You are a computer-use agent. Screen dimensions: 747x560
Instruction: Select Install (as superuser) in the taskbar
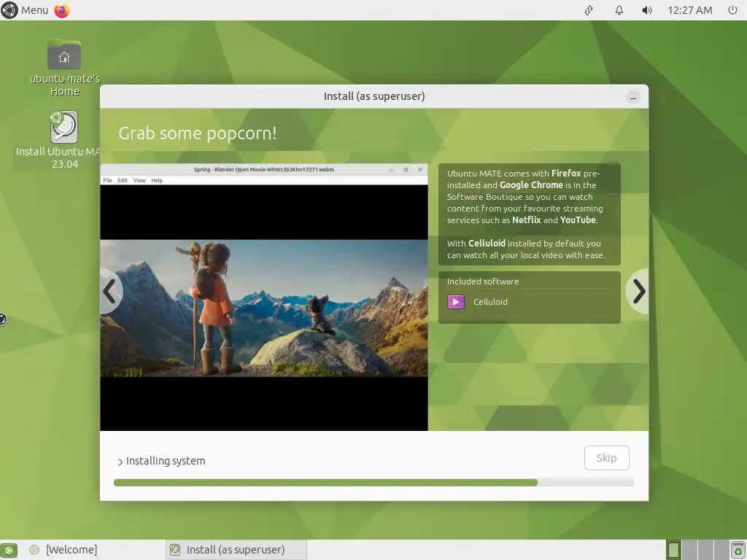click(x=236, y=550)
